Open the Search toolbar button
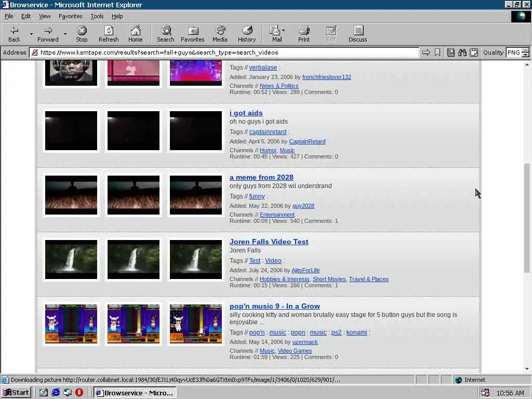 166,34
